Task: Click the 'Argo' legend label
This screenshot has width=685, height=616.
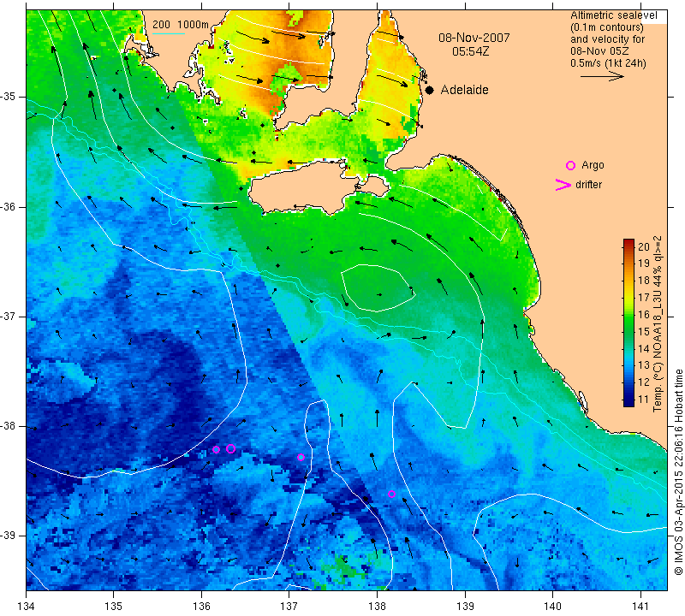Action: point(593,165)
